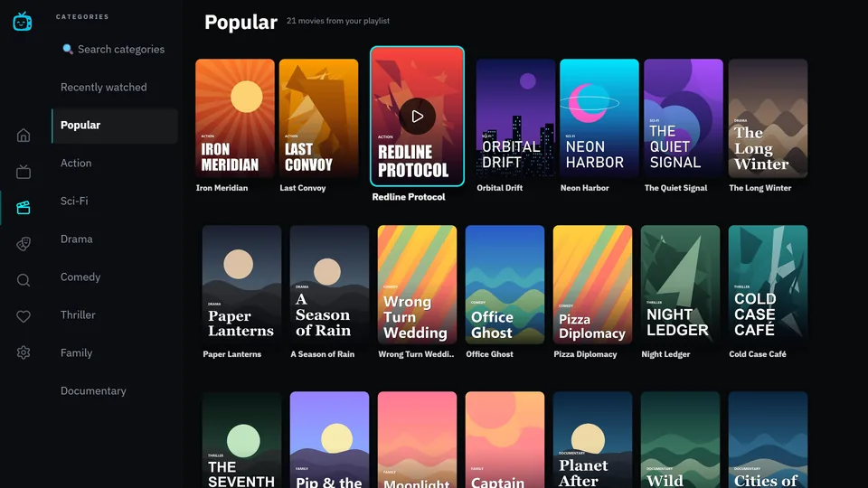The height and width of the screenshot is (488, 868).
Task: Open Settings gear sidebar icon
Action: pyautogui.click(x=24, y=352)
